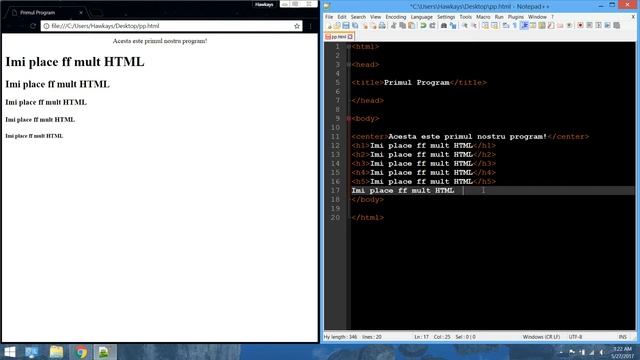Save the file with the floppy disk icon

coord(346,26)
